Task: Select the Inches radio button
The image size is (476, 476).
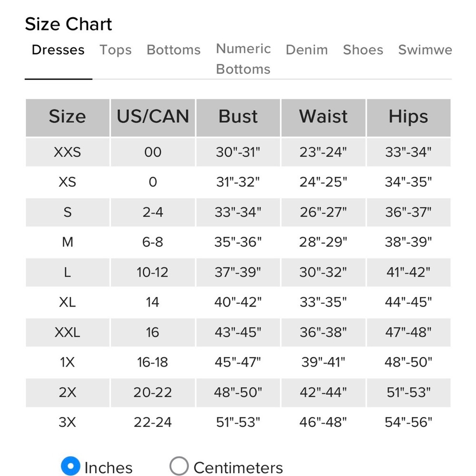Action: [x=70, y=466]
